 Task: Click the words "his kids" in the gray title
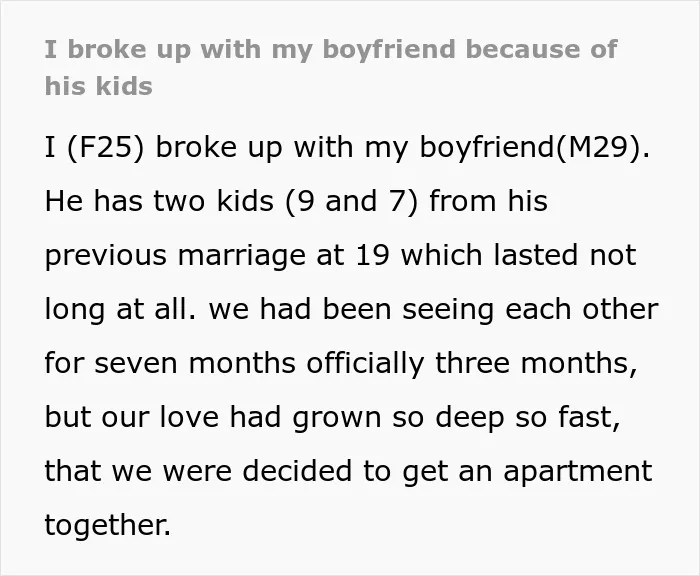click(99, 86)
